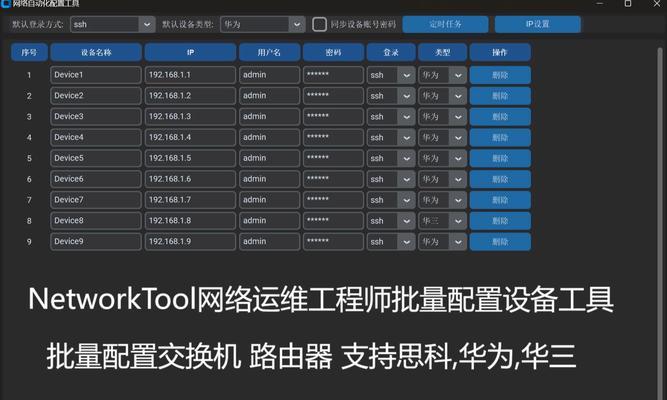The image size is (667, 400).
Task: Click the Device3 name field
Action: coord(96,117)
